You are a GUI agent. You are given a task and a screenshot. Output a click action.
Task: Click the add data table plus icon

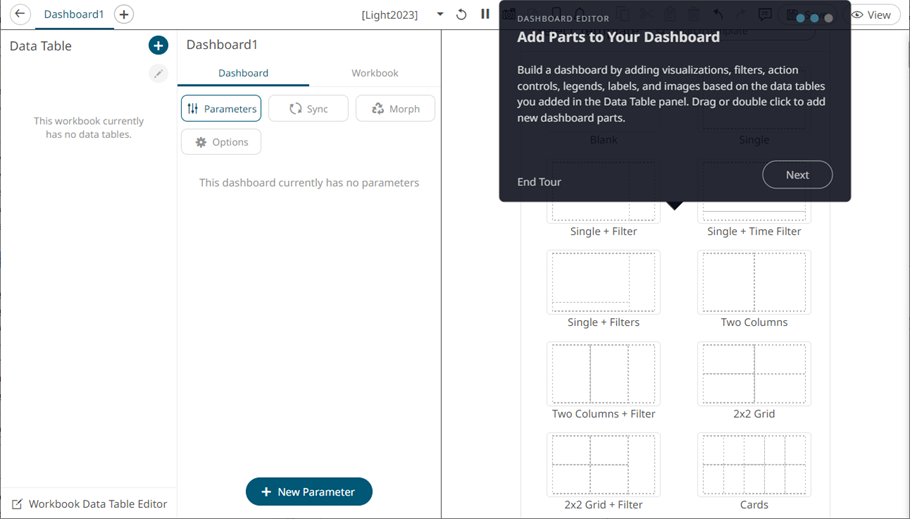point(158,45)
